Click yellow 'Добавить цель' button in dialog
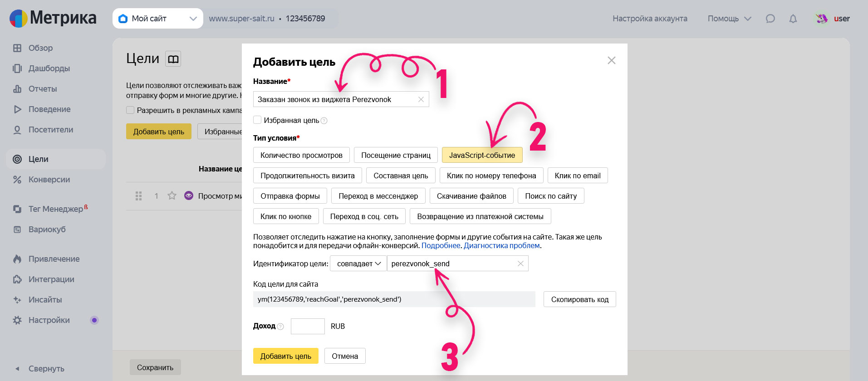 coord(286,356)
